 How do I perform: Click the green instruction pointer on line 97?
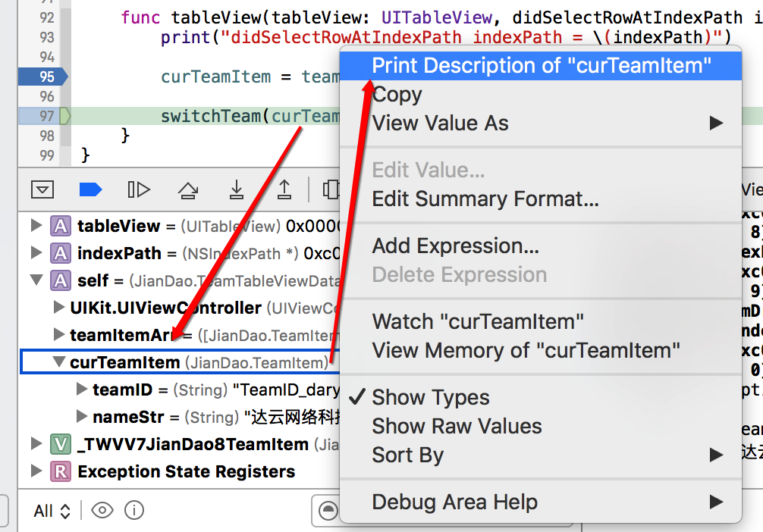coord(64,116)
